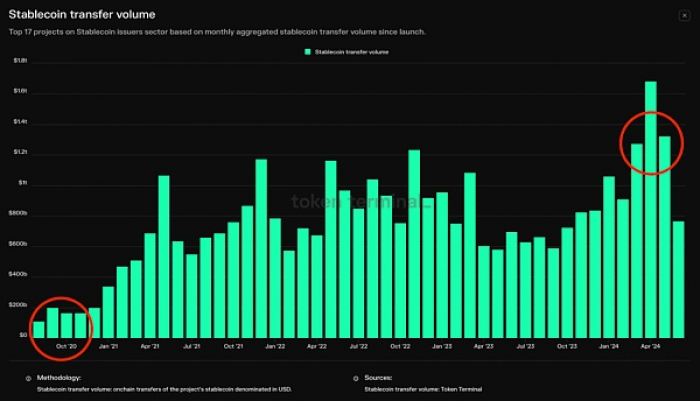Click the tallest bar near Apr '24
Image resolution: width=700 pixels, height=401 pixels.
coord(650,209)
